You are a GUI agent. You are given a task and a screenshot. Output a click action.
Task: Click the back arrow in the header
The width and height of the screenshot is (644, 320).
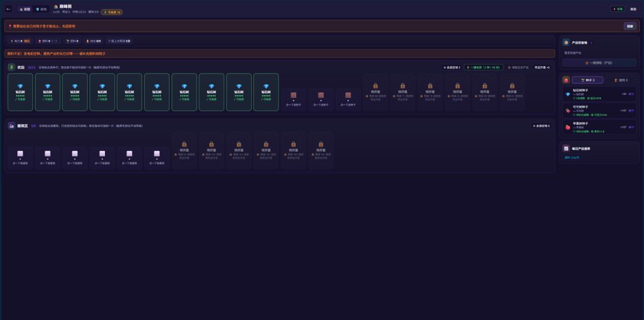8,9
